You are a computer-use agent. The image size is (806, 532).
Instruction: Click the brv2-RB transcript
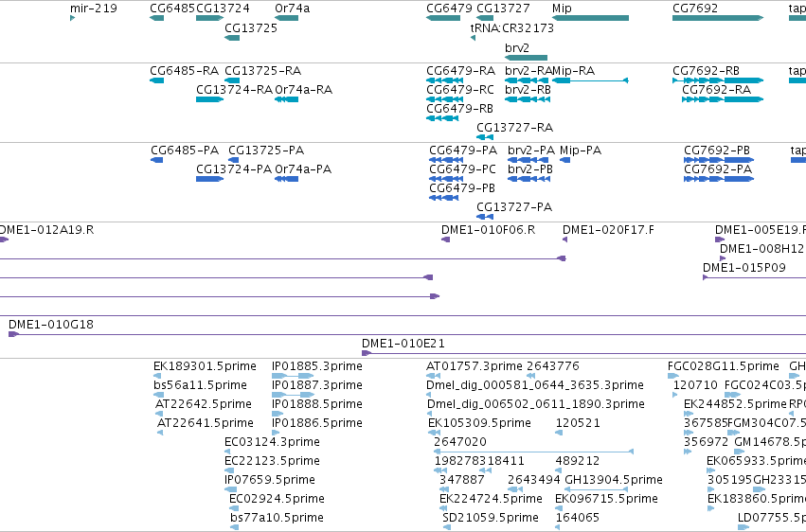coord(528,99)
